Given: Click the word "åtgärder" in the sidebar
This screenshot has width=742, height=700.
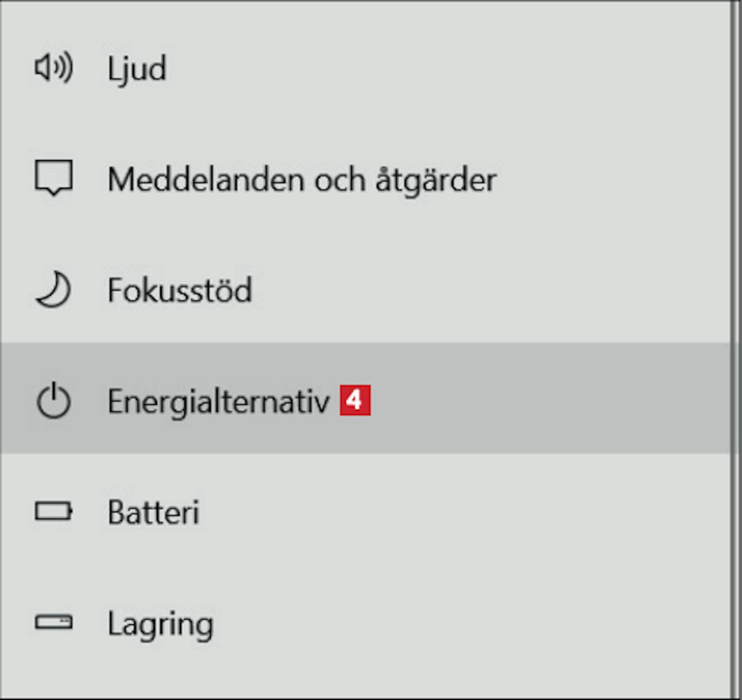Looking at the screenshot, I should point(436,180).
